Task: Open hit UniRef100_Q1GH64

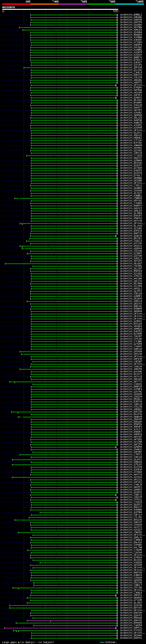Action: point(131,32)
